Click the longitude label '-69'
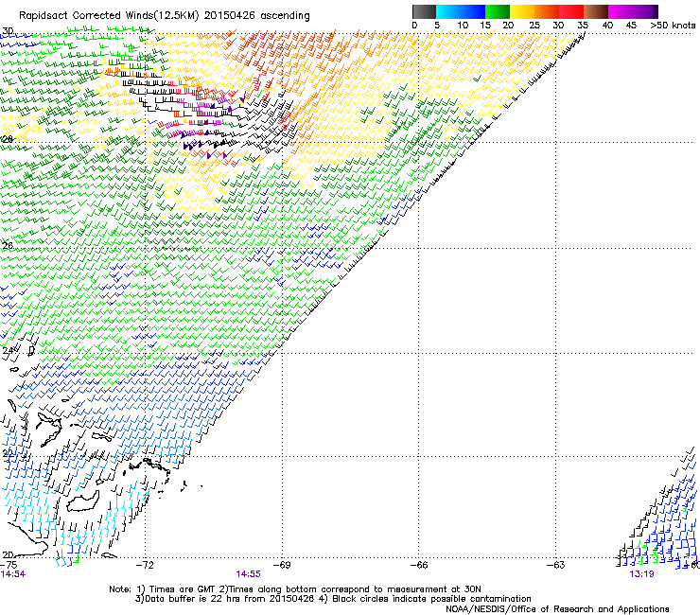The width and height of the screenshot is (700, 615). coord(282,565)
